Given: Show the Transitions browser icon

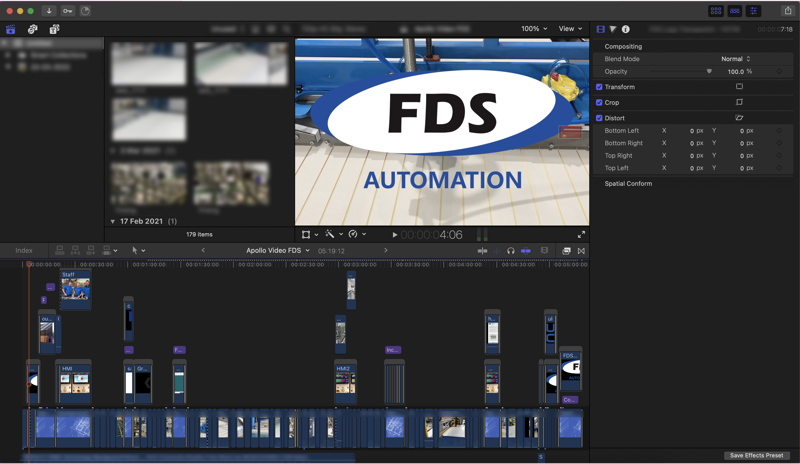Looking at the screenshot, I should 581,251.
